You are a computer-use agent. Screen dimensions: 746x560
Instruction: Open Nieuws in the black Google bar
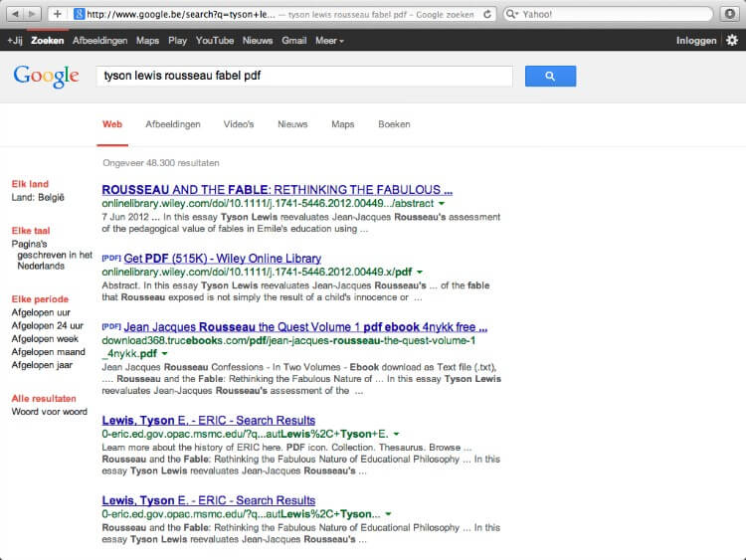258,41
